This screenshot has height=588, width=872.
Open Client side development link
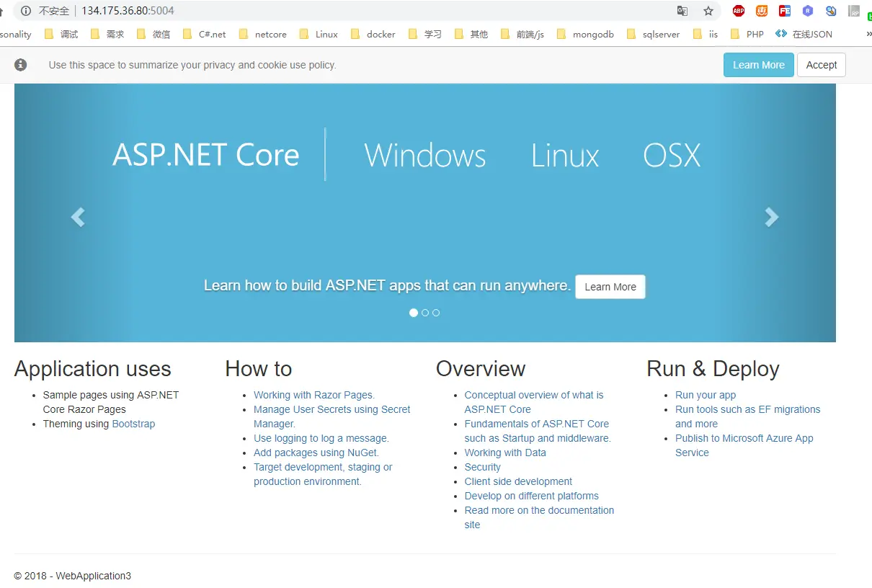(518, 481)
